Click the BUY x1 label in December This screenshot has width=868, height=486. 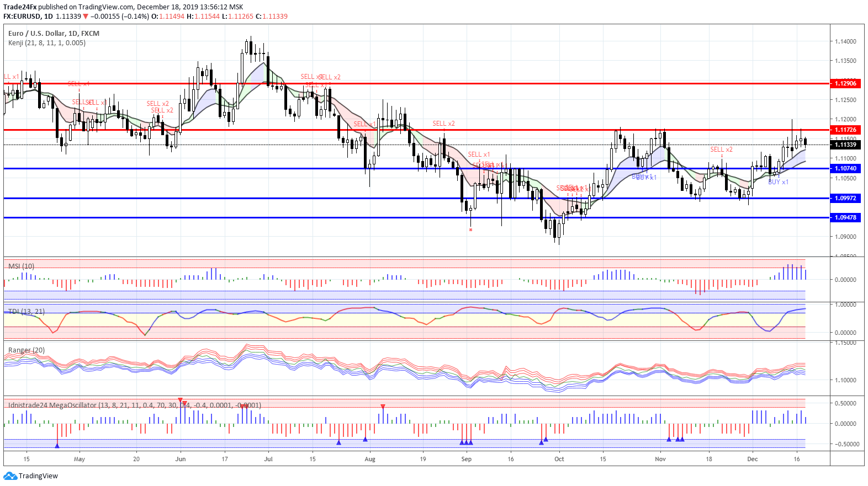[778, 182]
